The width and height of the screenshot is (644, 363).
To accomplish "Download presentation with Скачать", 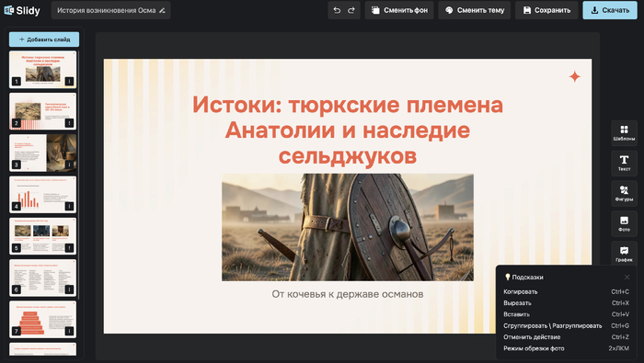I will point(610,10).
